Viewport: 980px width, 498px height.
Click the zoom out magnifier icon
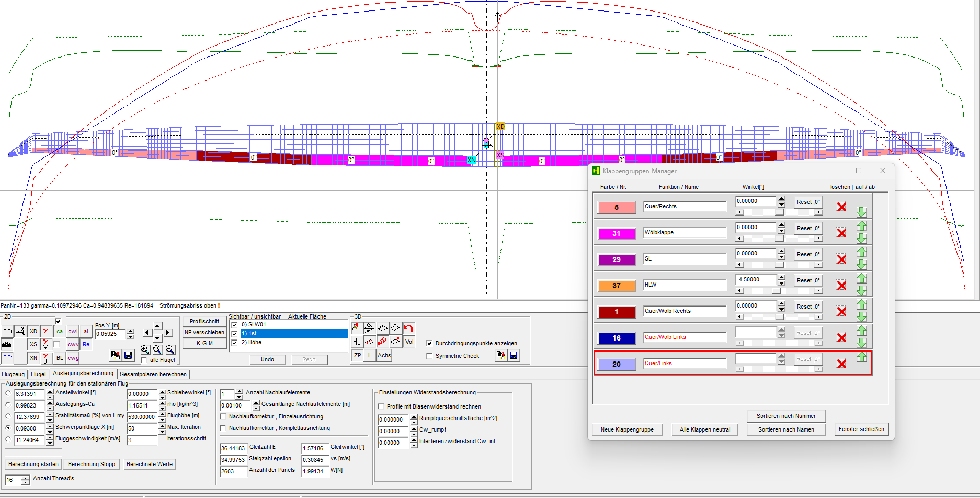click(170, 349)
